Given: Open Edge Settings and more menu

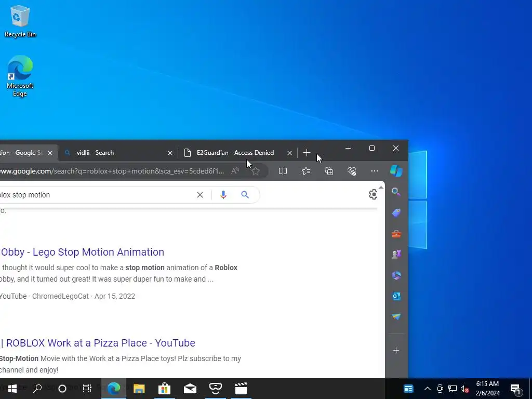Looking at the screenshot, I should [x=374, y=171].
